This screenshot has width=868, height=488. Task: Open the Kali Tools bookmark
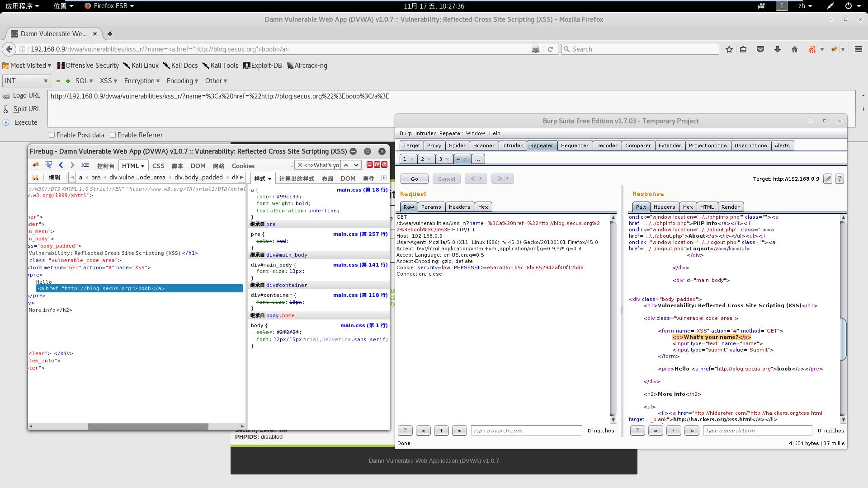pos(221,66)
